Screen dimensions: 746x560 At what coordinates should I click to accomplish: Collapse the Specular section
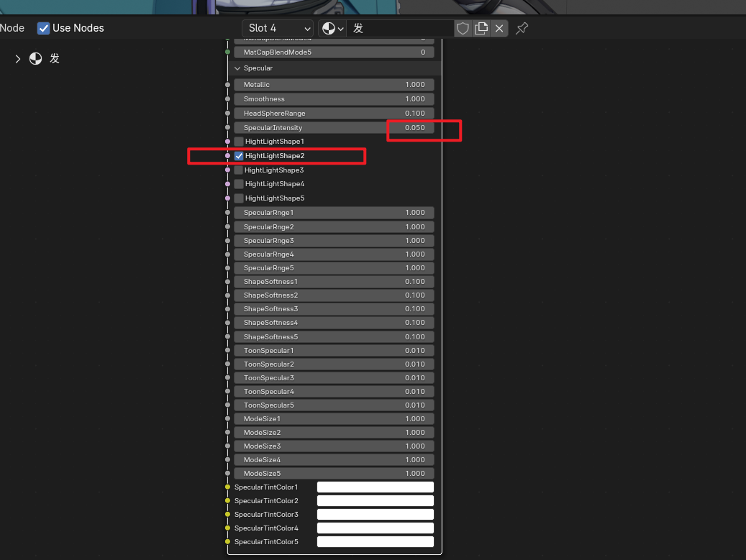point(237,68)
